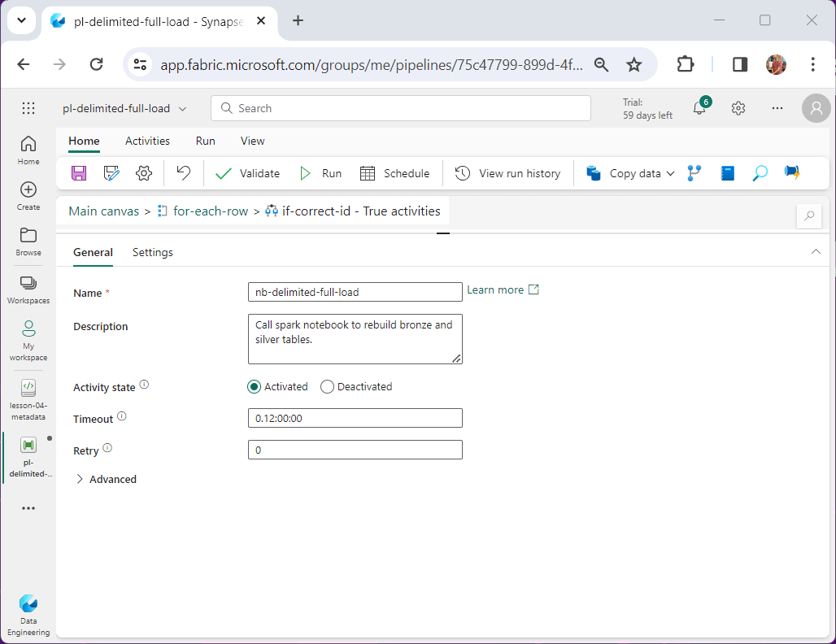Switch to the Activities ribbon tab
This screenshot has height=644, width=836.
point(147,141)
